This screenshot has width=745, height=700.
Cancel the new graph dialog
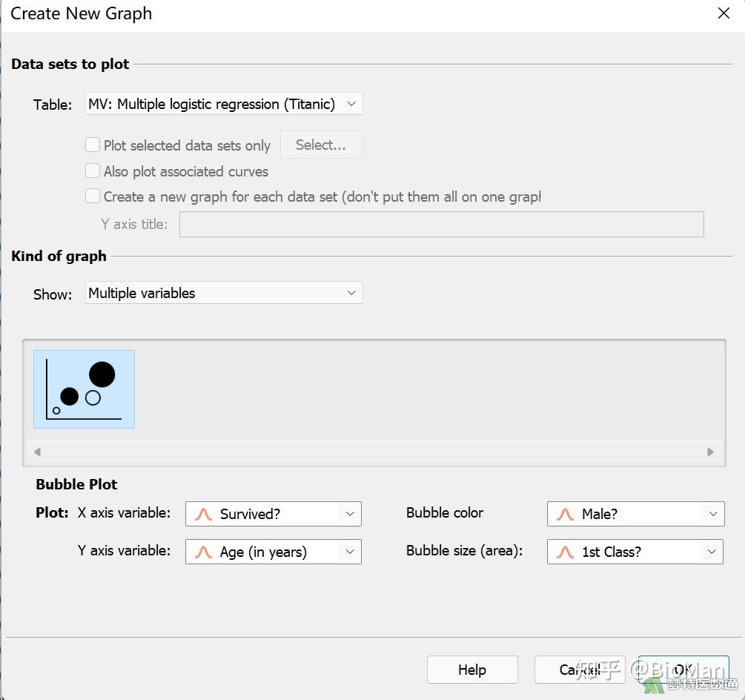[x=580, y=670]
